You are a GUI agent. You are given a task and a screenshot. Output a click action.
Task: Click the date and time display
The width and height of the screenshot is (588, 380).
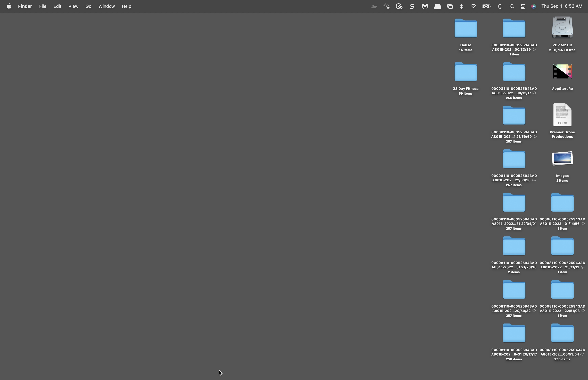pyautogui.click(x=562, y=6)
